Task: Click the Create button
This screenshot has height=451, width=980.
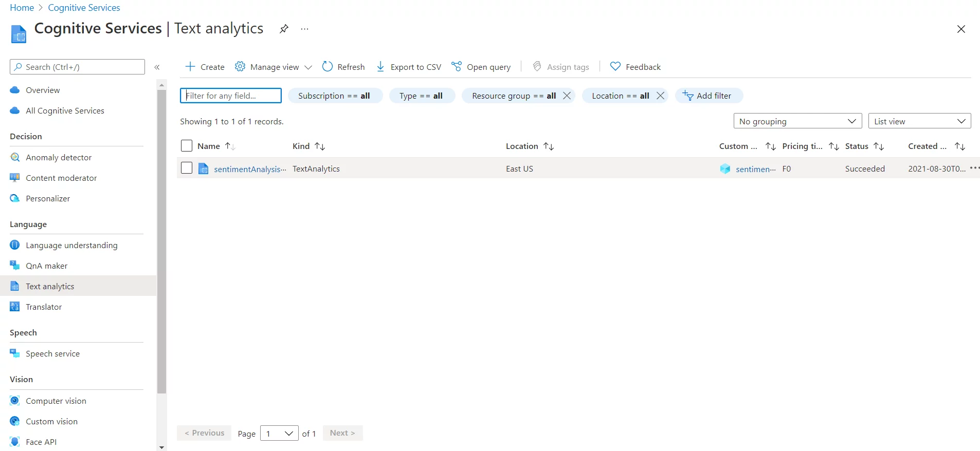Action: coord(205,67)
